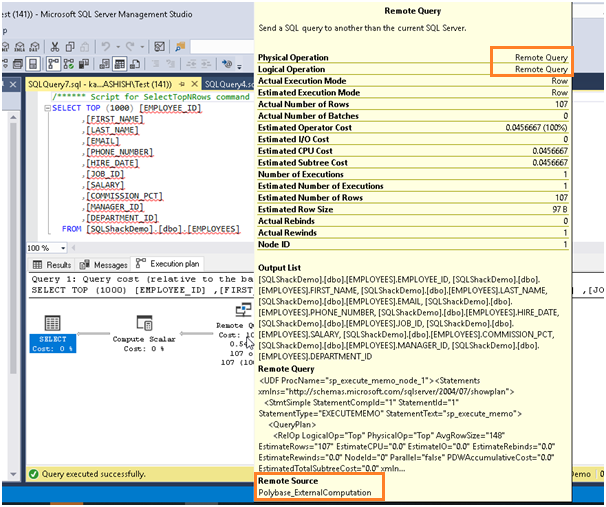This screenshot has width=606, height=507.
Task: Open the 100 % zoom dropdown
Action: [x=63, y=248]
